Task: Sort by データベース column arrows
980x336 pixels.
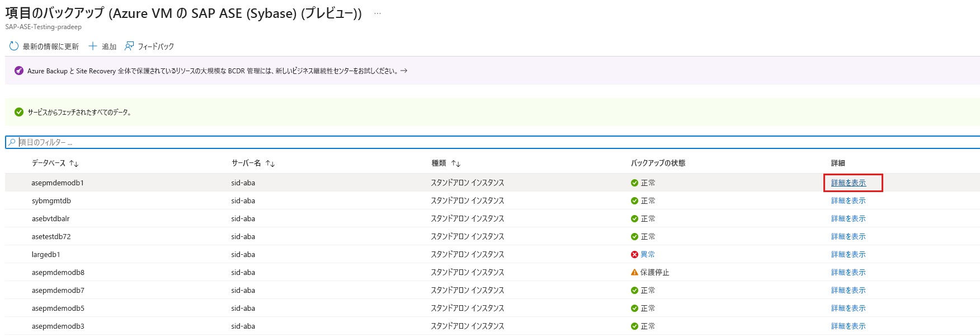Action: tap(74, 164)
